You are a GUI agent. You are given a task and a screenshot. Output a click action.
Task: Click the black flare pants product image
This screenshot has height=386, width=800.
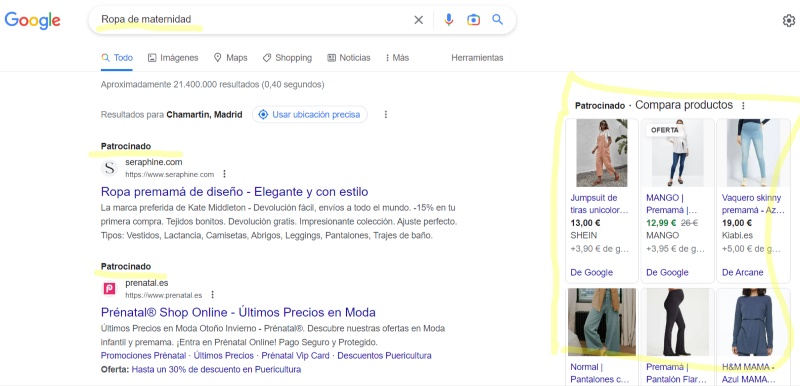[678, 322]
